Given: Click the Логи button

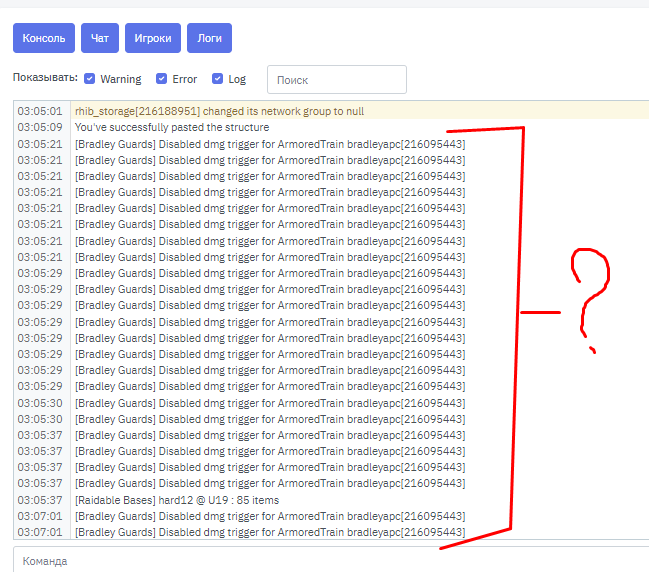Looking at the screenshot, I should point(209,38).
